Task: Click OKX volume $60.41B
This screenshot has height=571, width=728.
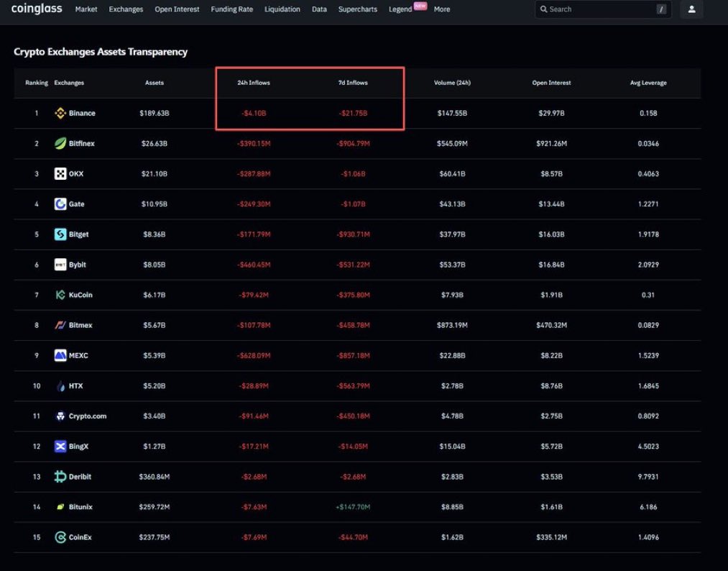Action: point(452,174)
